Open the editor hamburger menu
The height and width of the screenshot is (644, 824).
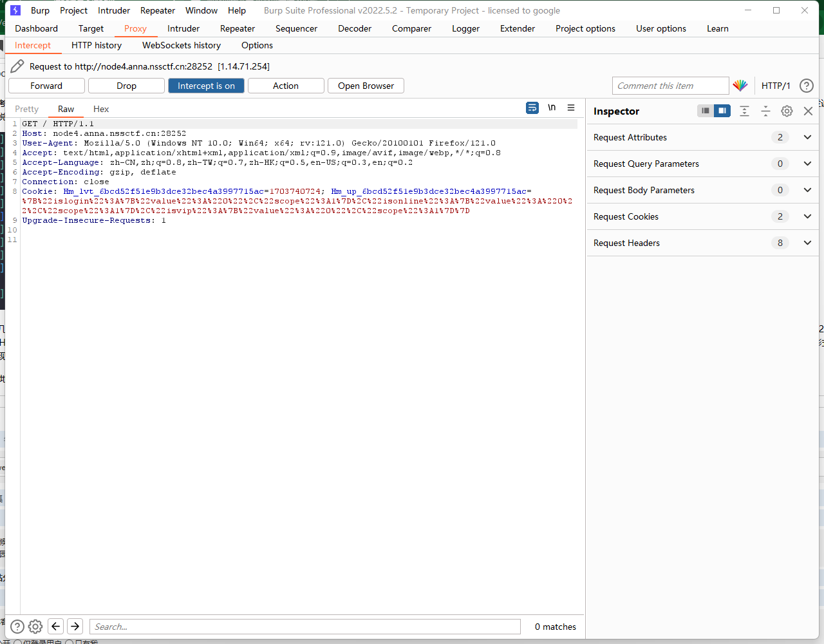571,108
